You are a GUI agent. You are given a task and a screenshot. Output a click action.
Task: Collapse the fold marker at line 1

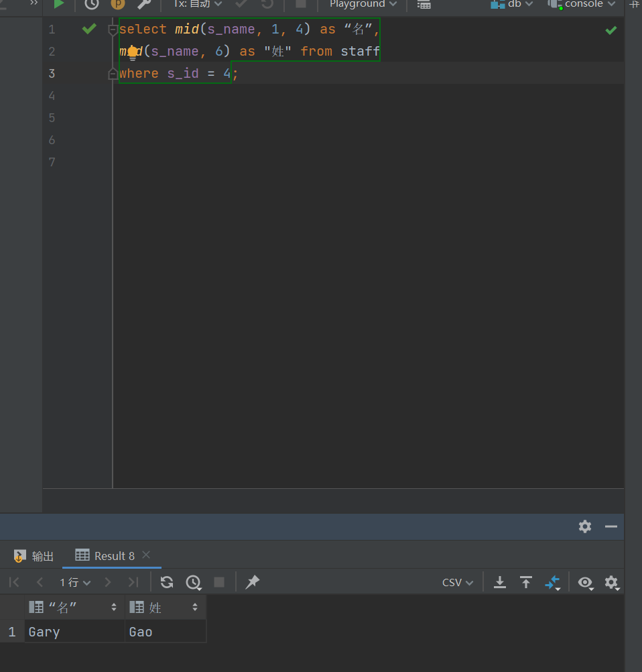click(113, 30)
